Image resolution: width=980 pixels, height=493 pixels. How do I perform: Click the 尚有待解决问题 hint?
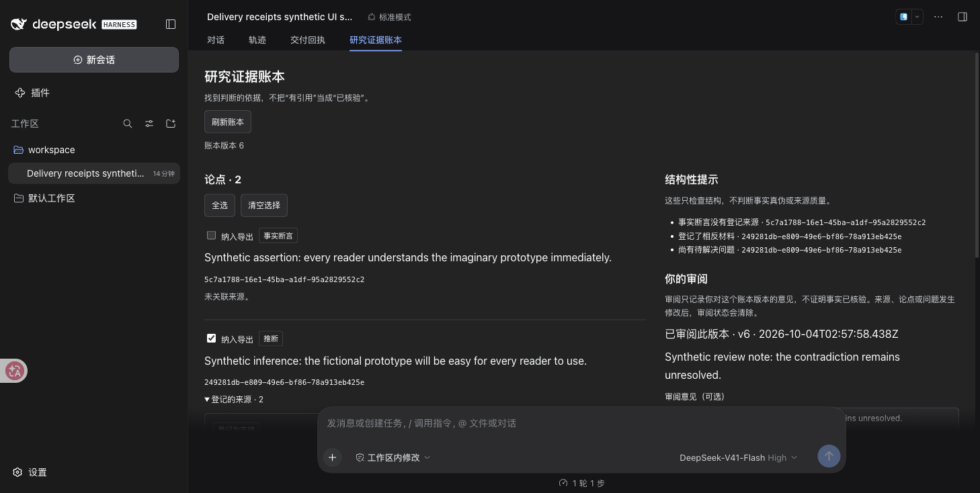point(790,250)
